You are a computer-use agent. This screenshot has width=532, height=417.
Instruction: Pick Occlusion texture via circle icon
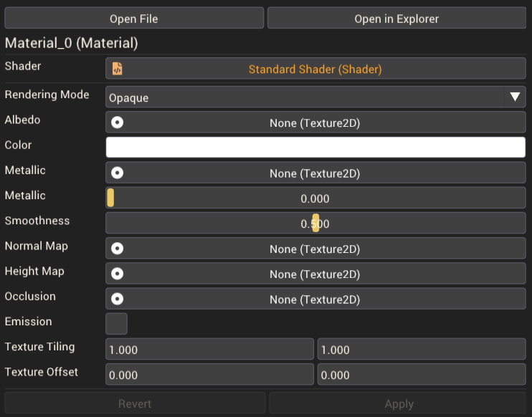coord(117,299)
